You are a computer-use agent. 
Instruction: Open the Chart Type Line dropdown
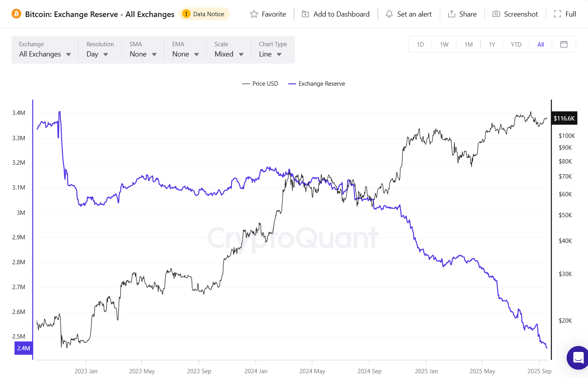click(270, 54)
